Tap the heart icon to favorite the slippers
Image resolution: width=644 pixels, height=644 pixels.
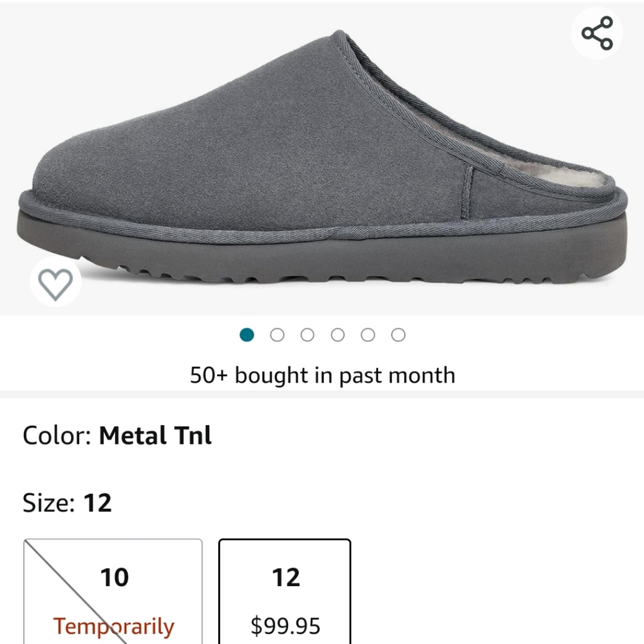55,281
